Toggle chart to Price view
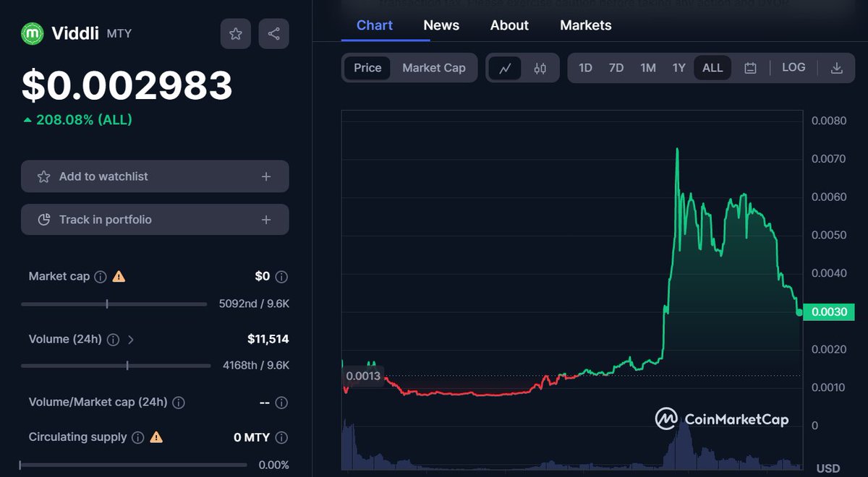868x477 pixels. pyautogui.click(x=367, y=68)
